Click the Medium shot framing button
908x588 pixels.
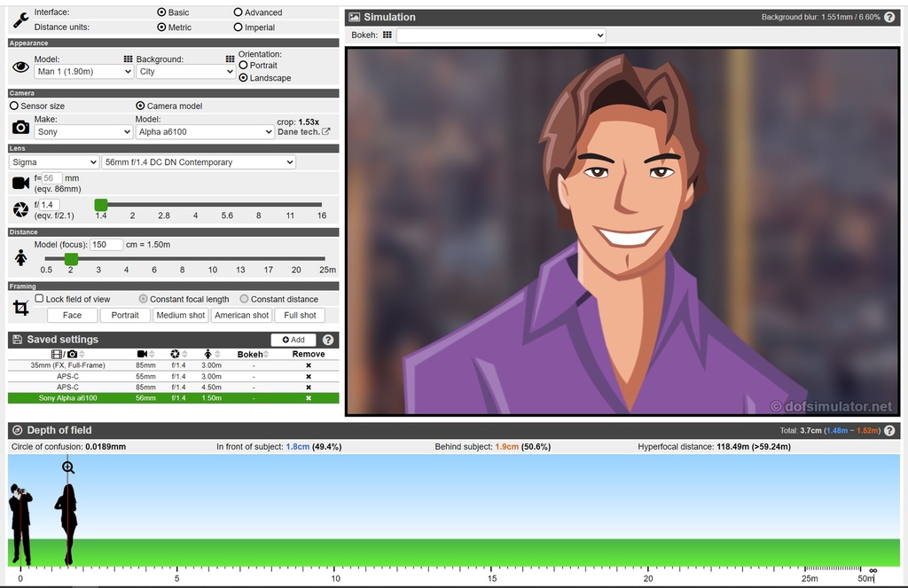(x=181, y=315)
